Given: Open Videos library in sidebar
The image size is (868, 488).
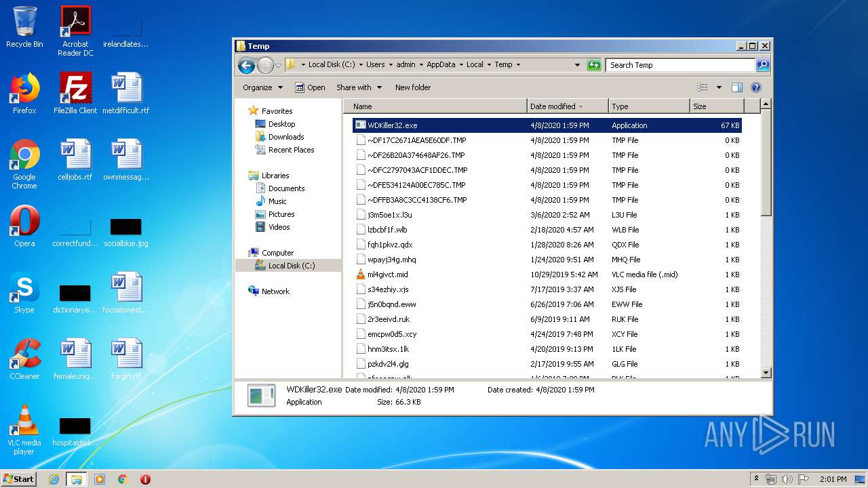Looking at the screenshot, I should tap(279, 227).
